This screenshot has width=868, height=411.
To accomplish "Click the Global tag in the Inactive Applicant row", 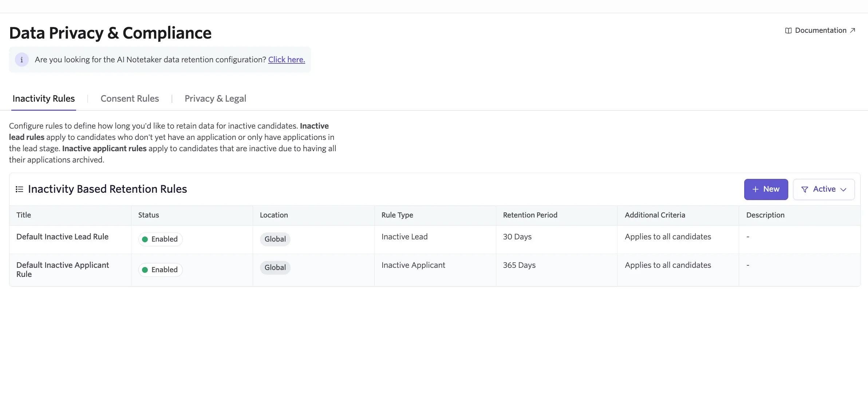I will 275,267.
